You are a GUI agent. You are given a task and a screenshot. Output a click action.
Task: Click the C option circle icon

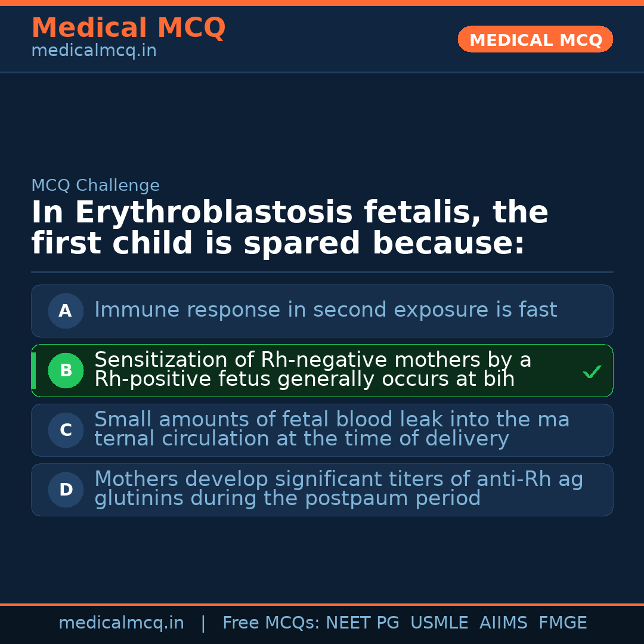click(66, 430)
